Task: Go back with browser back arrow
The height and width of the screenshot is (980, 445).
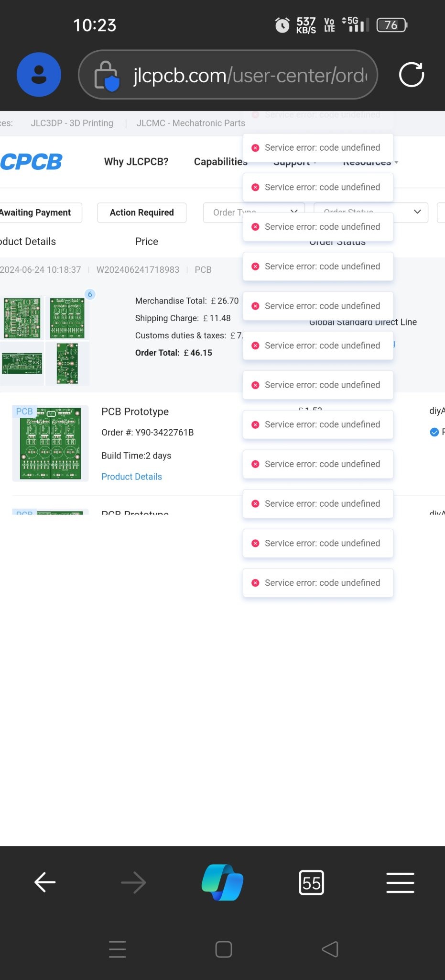Action: [x=45, y=882]
